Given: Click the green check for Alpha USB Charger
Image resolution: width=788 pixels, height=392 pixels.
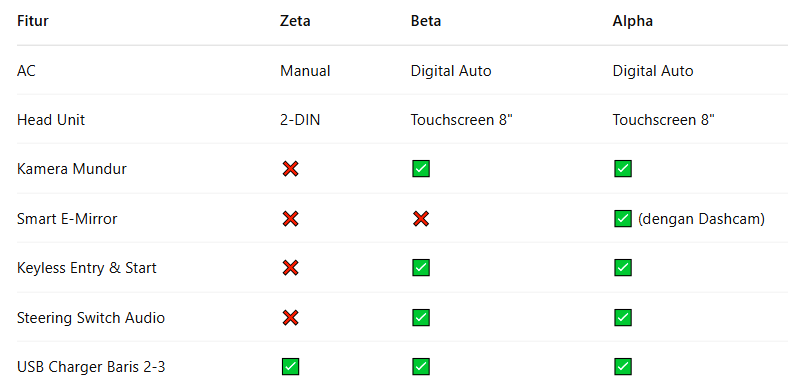Looking at the screenshot, I should [x=623, y=367].
